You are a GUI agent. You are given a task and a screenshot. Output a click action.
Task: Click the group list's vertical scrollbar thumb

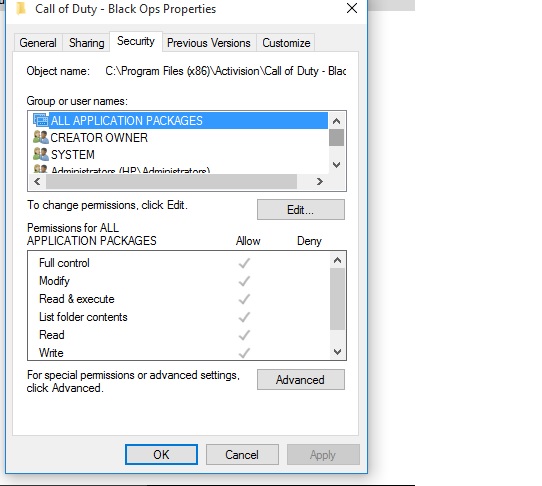pyautogui.click(x=336, y=138)
